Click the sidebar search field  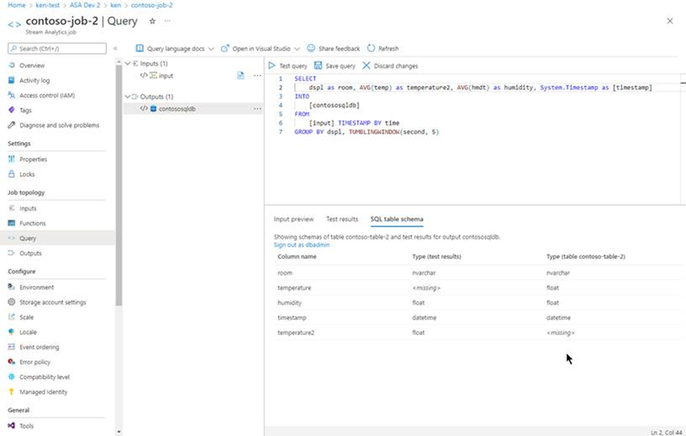click(x=57, y=48)
